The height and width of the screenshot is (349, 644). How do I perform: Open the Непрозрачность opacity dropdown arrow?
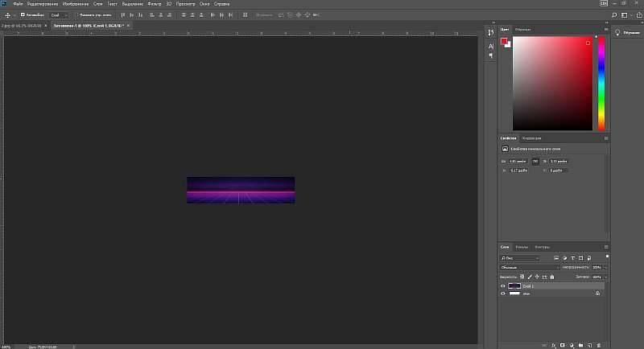coord(604,267)
